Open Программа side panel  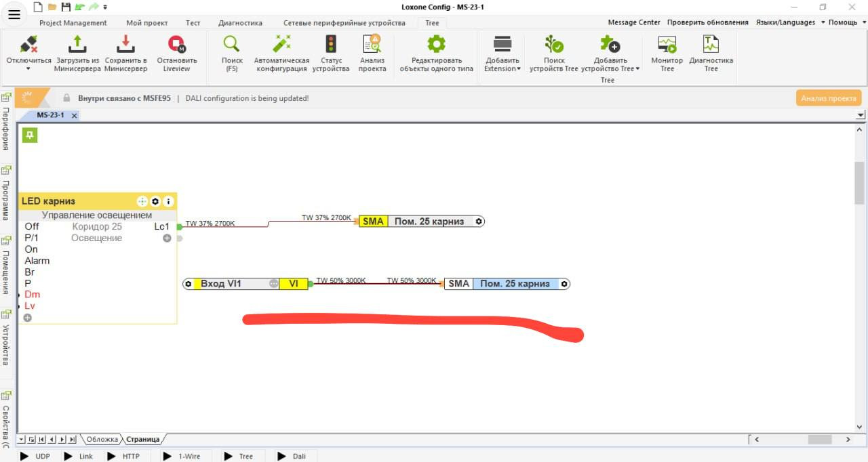5,194
